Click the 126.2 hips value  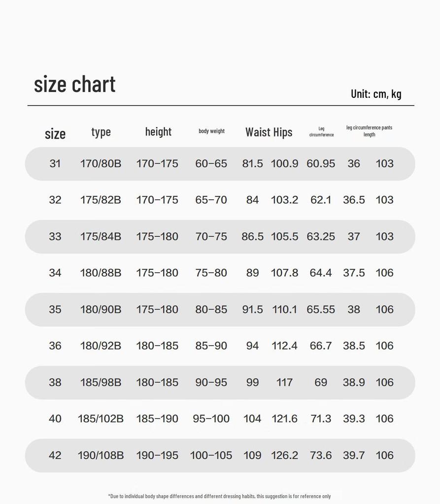click(x=284, y=455)
